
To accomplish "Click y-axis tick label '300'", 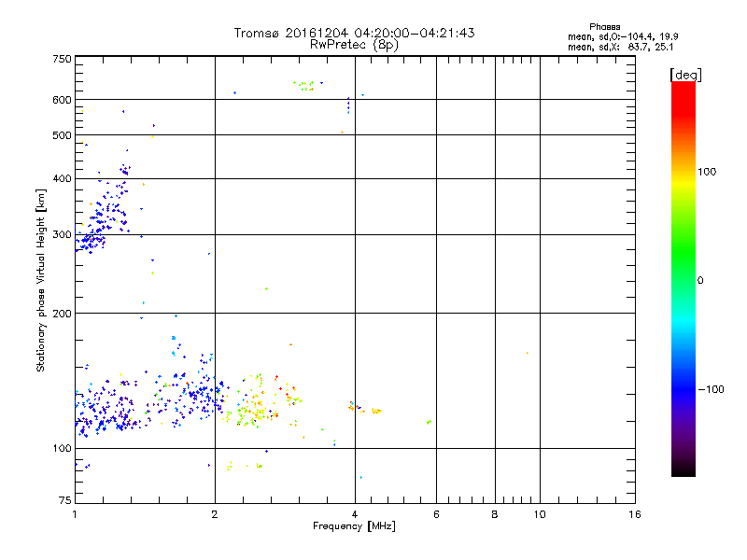I will pyautogui.click(x=62, y=235).
